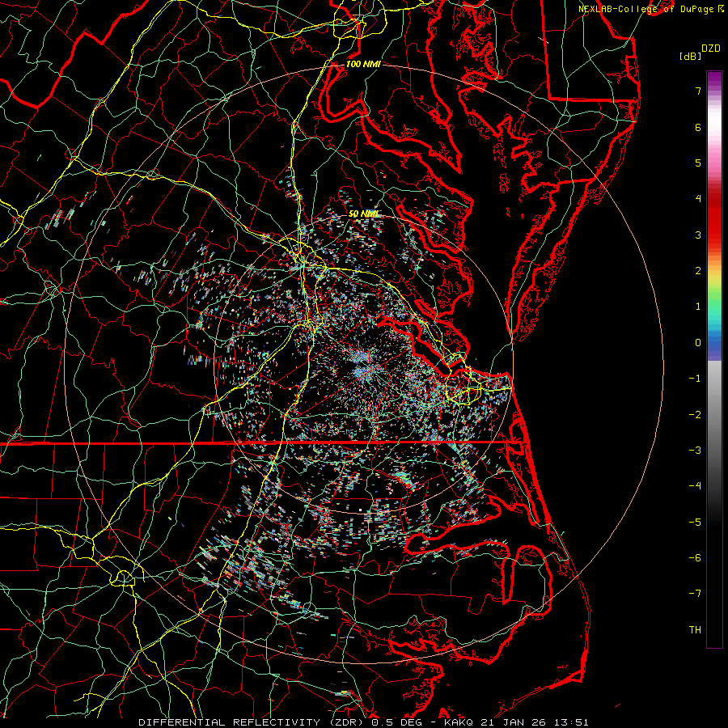Image resolution: width=728 pixels, height=728 pixels.
Task: Click the NEXLAB-College of DuPage credit text
Action: click(x=648, y=9)
